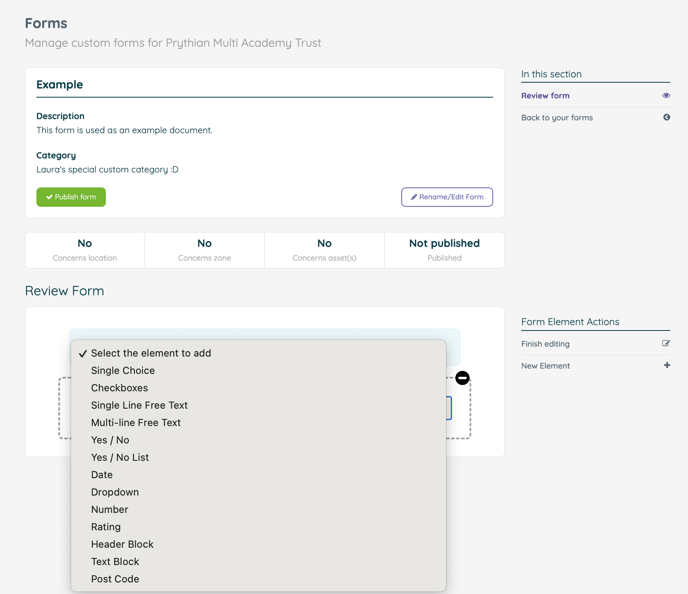Viewport: 688px width, 594px height.
Task: Select Text Block option
Action: point(258,562)
